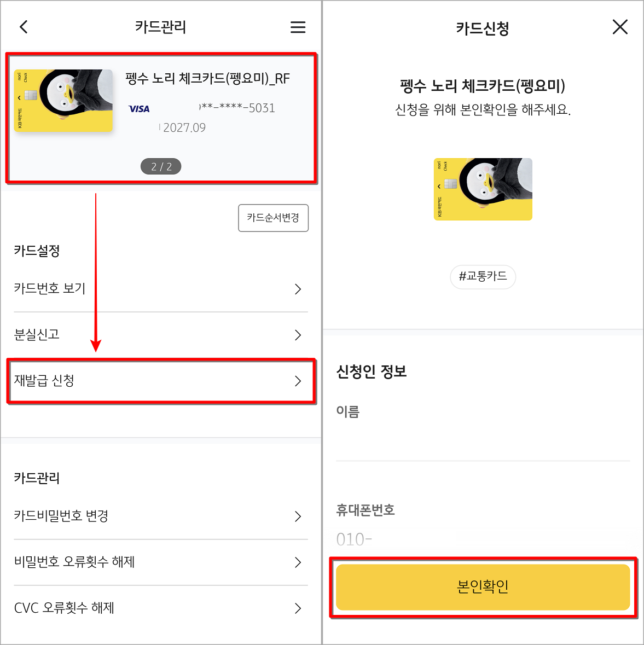Close the 카드신청 screen with the X

[x=620, y=26]
